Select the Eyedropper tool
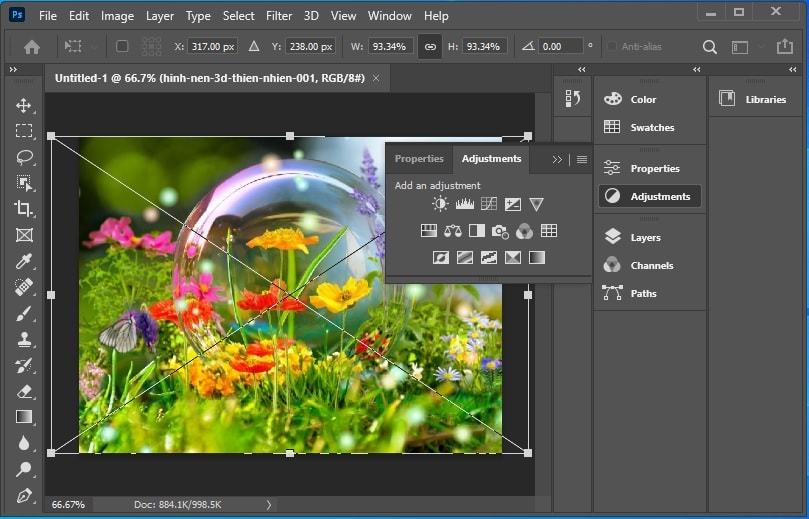 (x=24, y=261)
